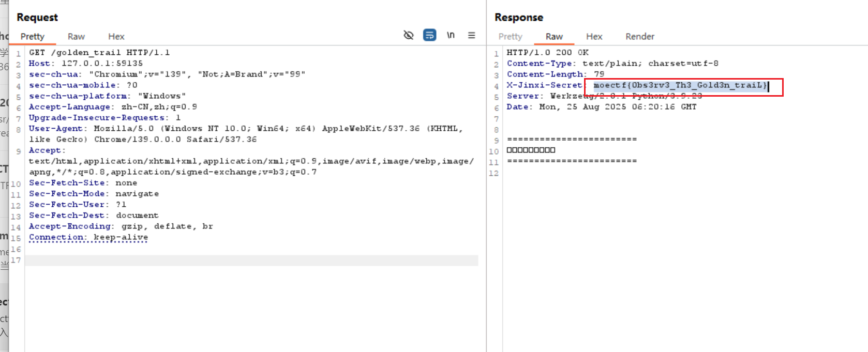
Task: Click the Content-Type header in the response
Action: (539, 64)
